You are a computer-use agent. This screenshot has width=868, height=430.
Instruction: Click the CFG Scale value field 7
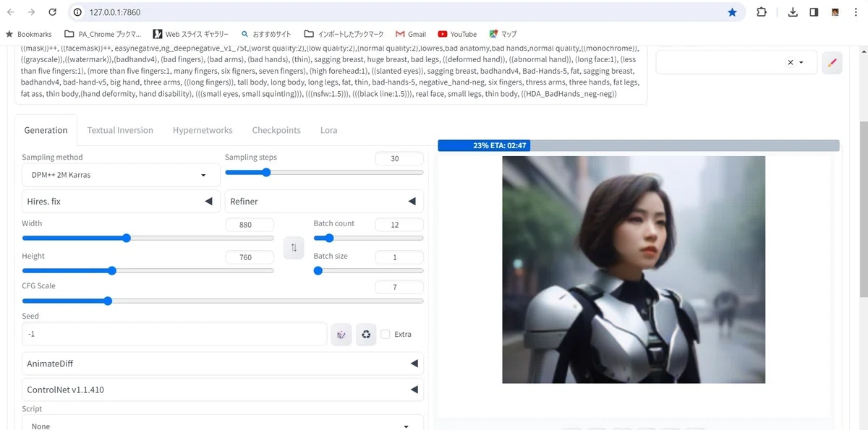click(399, 287)
